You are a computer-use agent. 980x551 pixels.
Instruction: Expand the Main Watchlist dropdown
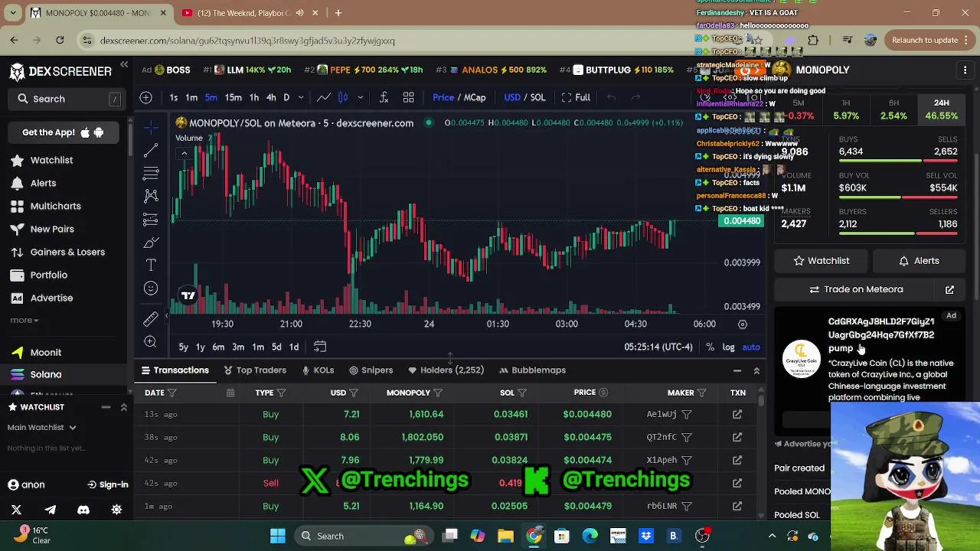42,427
